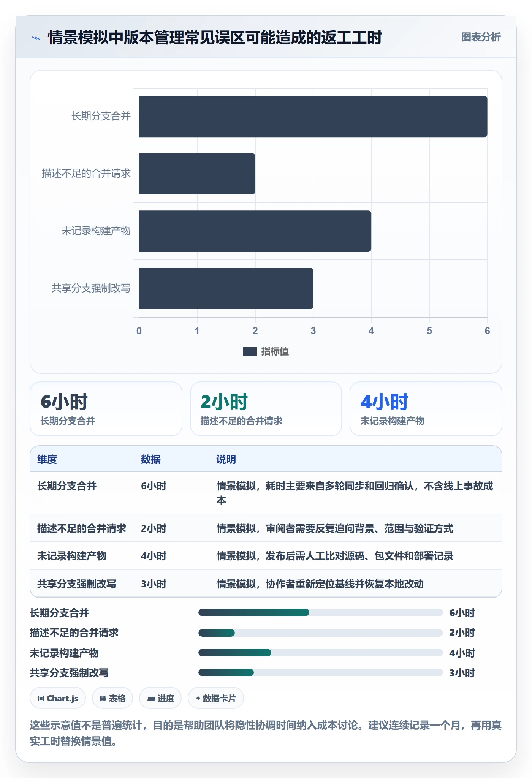Click the 长期分支合并 chart bar

[x=313, y=117]
